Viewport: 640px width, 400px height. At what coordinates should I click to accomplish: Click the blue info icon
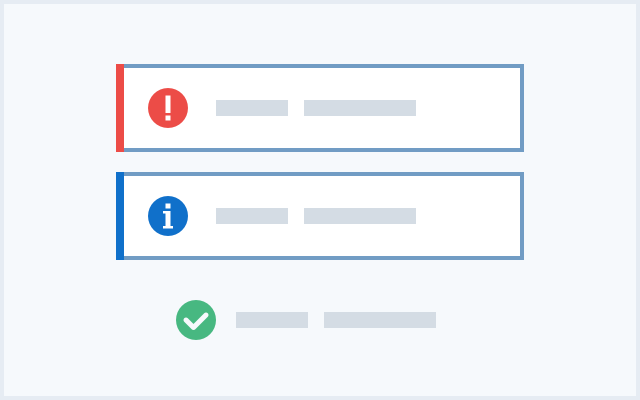pyautogui.click(x=168, y=216)
